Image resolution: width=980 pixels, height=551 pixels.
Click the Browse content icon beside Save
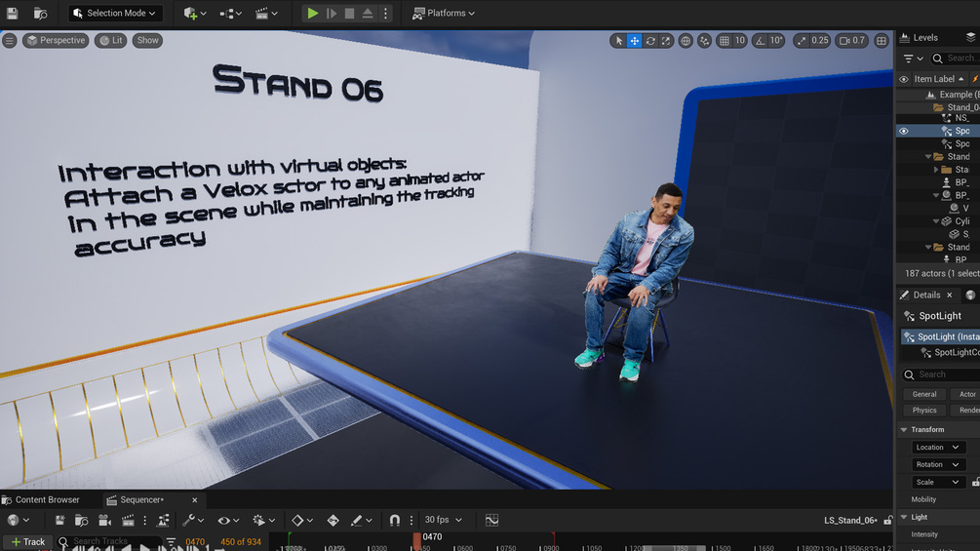(41, 13)
